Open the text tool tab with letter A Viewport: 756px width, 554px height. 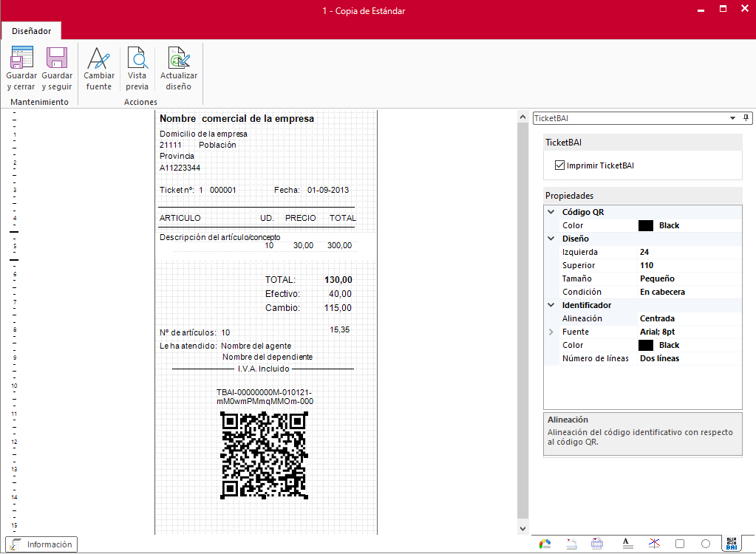click(627, 544)
